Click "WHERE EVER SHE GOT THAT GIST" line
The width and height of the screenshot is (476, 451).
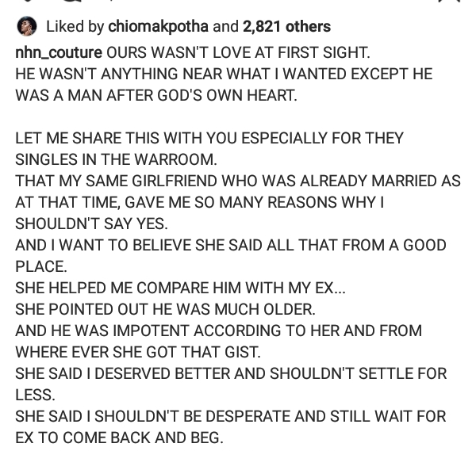[x=138, y=352]
